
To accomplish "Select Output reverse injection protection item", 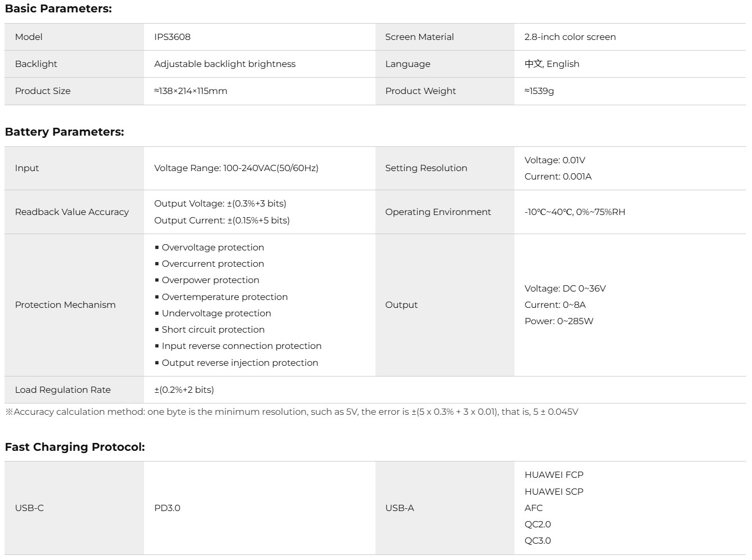I will tap(240, 362).
